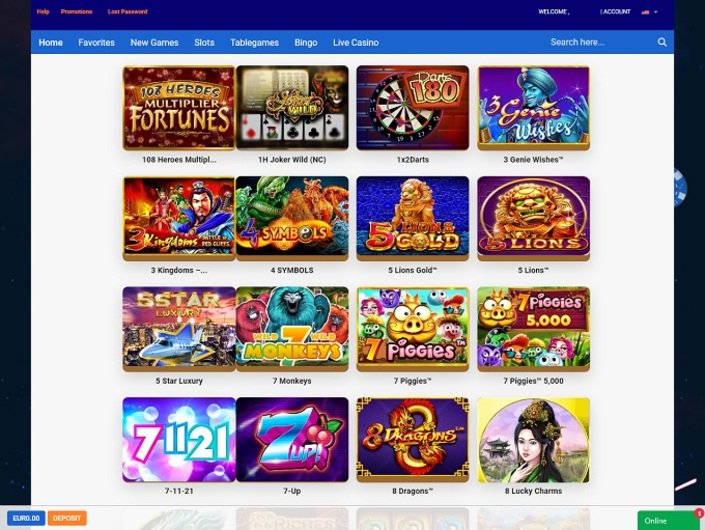Open the 7-Up slot game

click(x=292, y=440)
